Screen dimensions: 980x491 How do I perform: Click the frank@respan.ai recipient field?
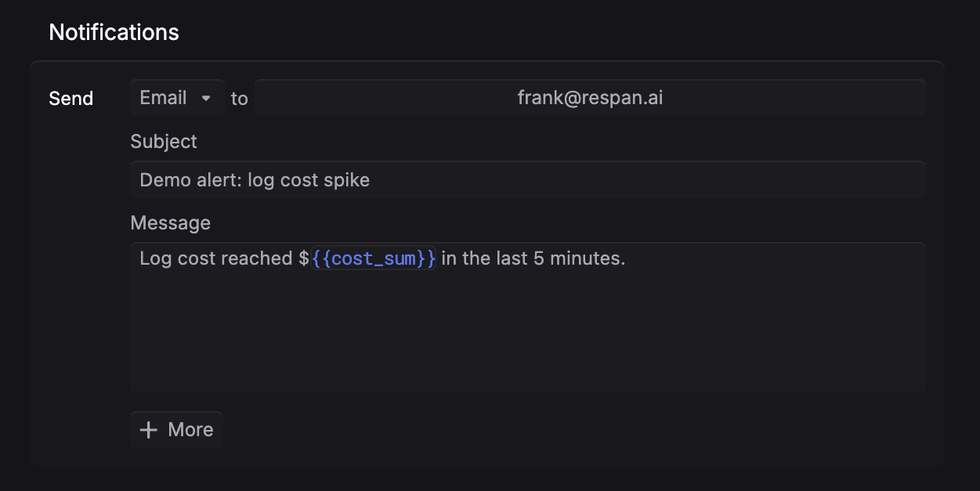coord(590,98)
